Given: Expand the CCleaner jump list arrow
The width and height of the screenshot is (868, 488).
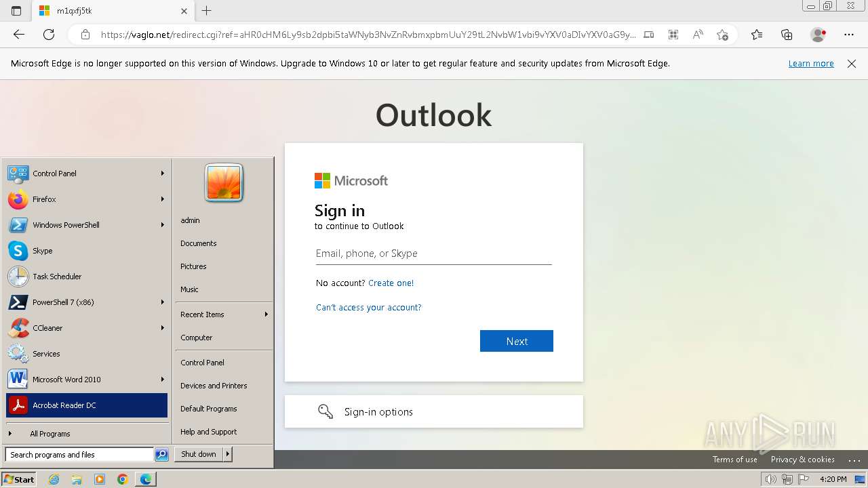Looking at the screenshot, I should coord(163,328).
